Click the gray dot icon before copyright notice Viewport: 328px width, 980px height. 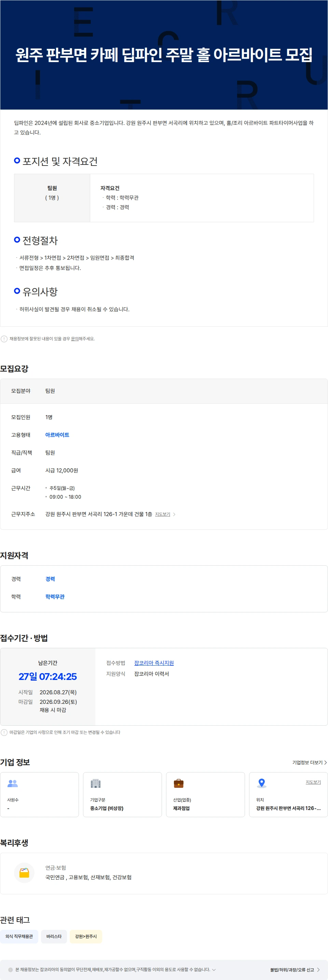10,970
